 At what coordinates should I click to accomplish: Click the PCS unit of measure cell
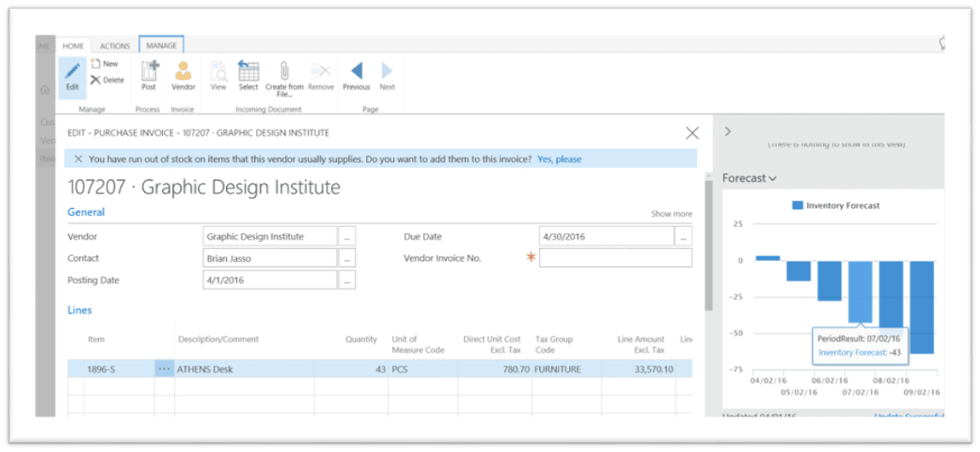[x=422, y=369]
